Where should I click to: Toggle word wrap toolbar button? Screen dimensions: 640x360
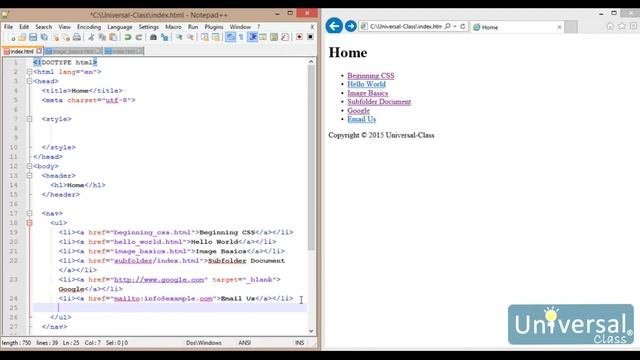[231, 37]
